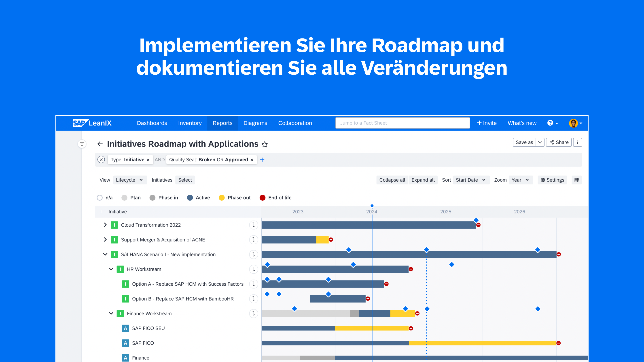Expand the Cloud Transformation 2022 row

(x=105, y=225)
